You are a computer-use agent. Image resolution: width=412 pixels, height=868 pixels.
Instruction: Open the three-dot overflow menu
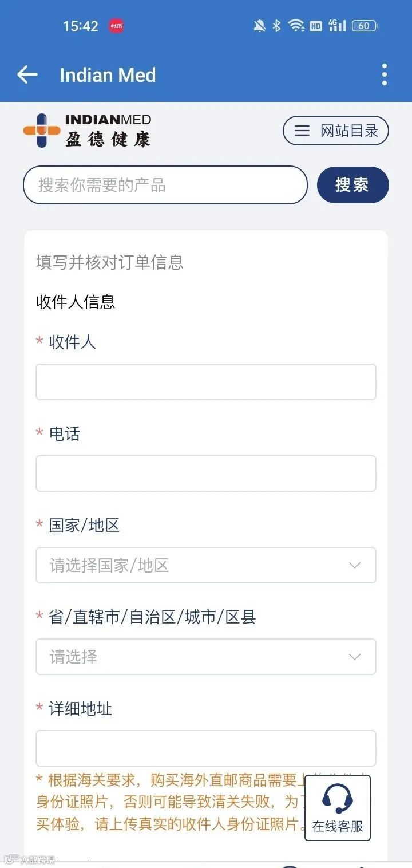coord(384,74)
